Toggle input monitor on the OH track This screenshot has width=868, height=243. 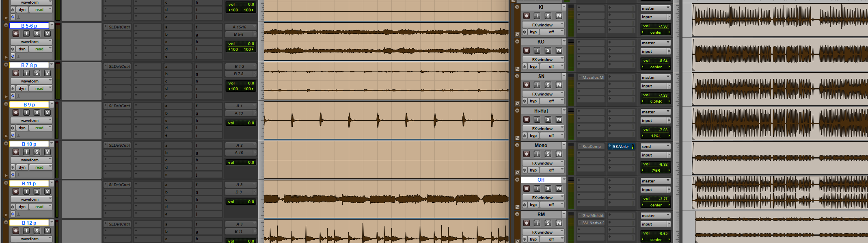click(x=537, y=189)
